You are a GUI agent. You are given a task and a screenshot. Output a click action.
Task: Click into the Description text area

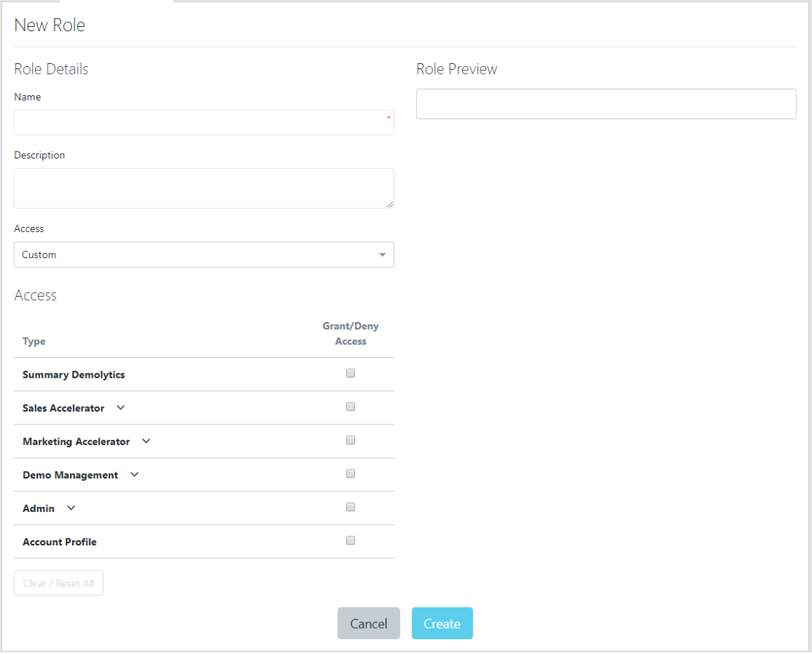coord(204,188)
